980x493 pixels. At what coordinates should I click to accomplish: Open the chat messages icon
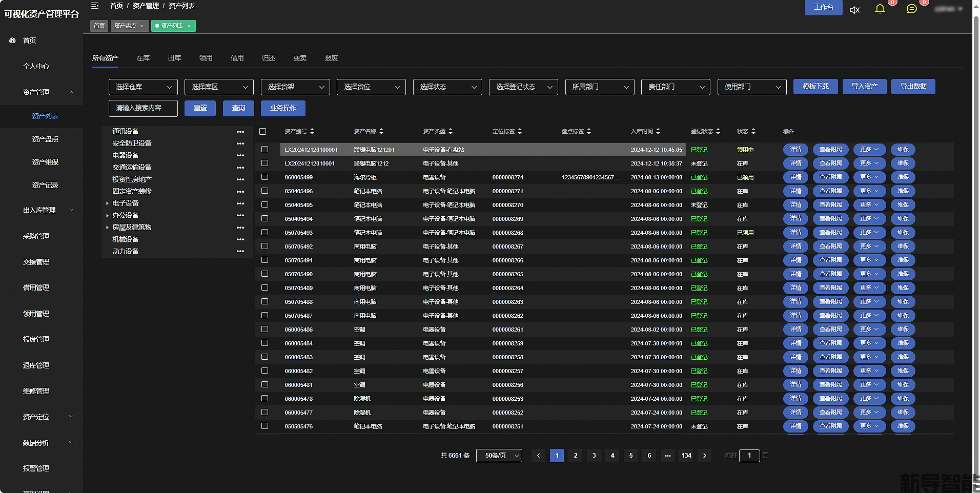911,9
